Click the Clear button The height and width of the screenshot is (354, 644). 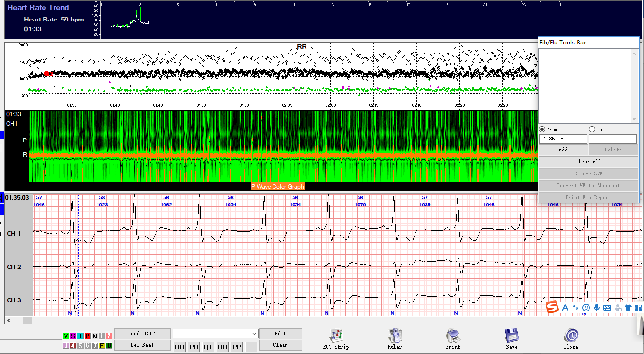tap(280, 345)
